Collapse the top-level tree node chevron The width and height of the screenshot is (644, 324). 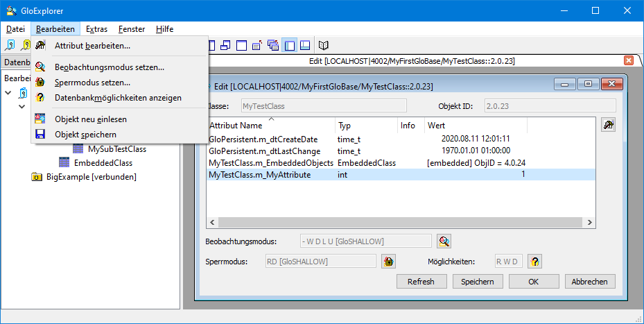pyautogui.click(x=8, y=93)
